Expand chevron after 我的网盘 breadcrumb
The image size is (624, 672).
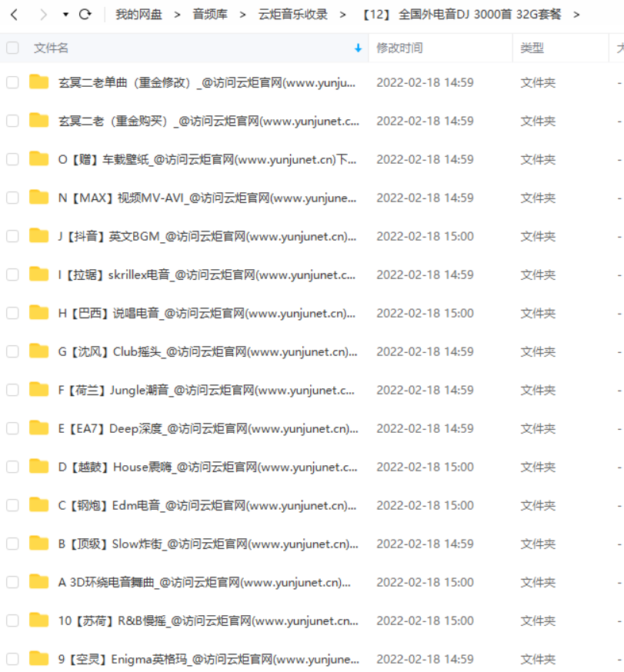point(177,15)
